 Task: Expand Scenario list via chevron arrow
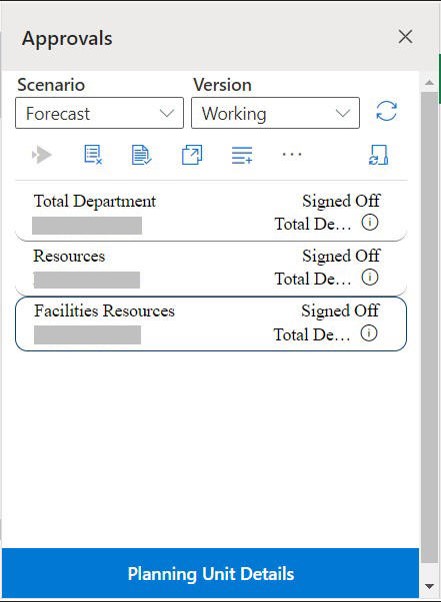coord(167,113)
